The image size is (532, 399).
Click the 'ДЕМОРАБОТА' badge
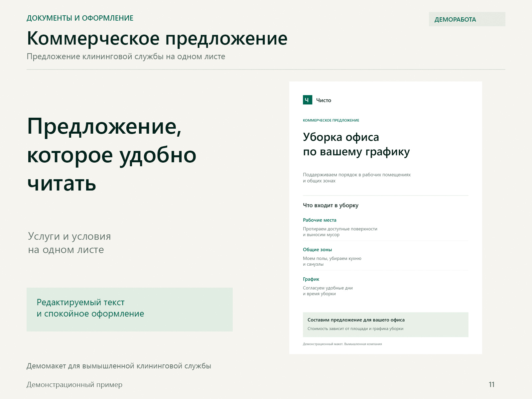click(x=467, y=19)
